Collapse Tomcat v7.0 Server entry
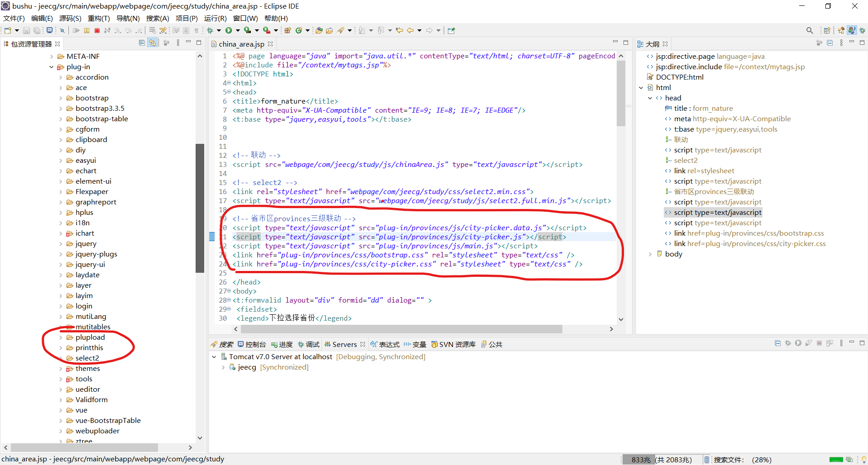 tap(214, 357)
